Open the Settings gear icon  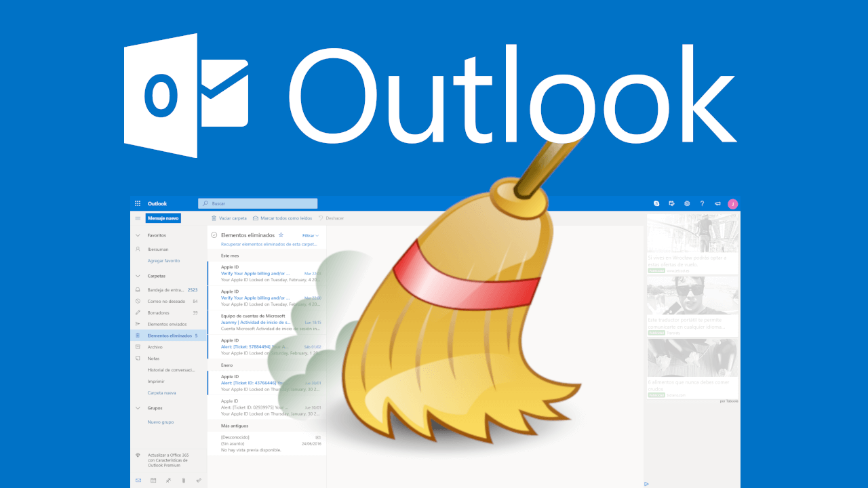pyautogui.click(x=687, y=203)
